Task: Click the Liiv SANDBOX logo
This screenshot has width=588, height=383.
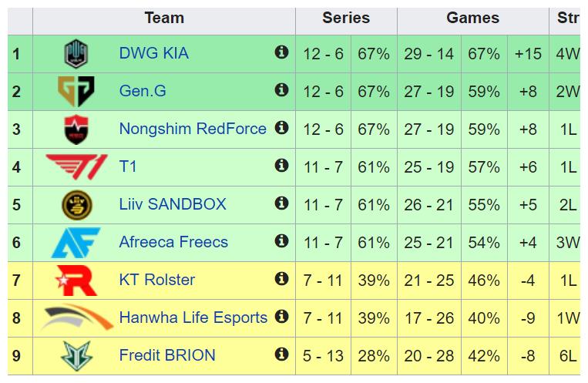Action: tap(76, 205)
